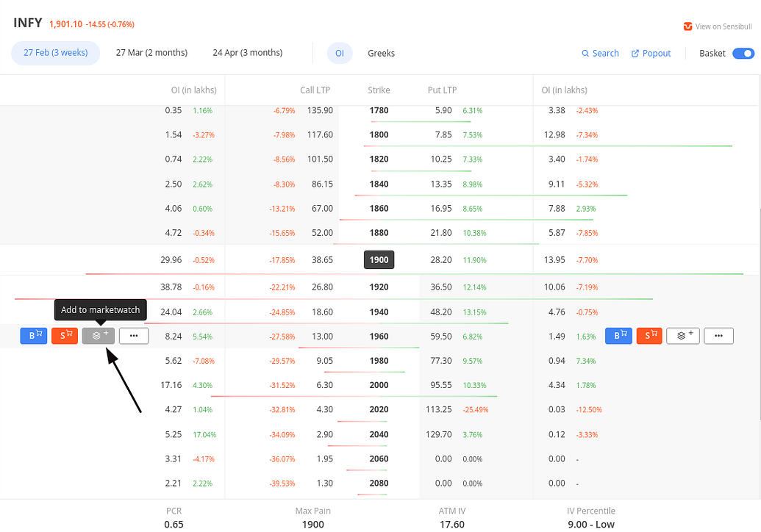Add the 1960 put to marketwatch
The width and height of the screenshot is (761, 532).
click(683, 335)
